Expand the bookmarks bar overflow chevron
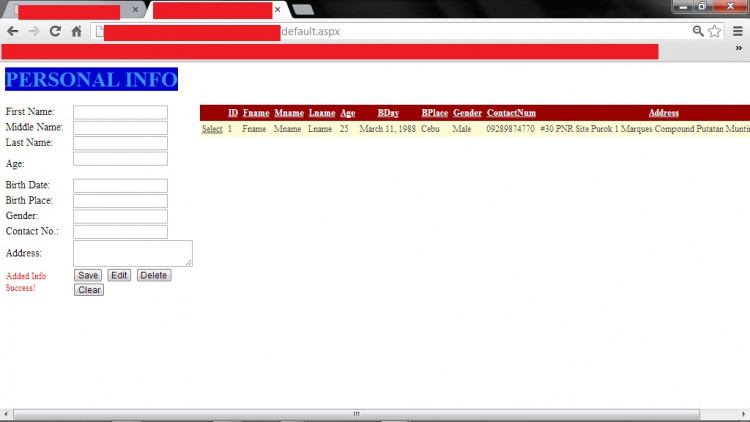Image resolution: width=750 pixels, height=422 pixels. (738, 48)
